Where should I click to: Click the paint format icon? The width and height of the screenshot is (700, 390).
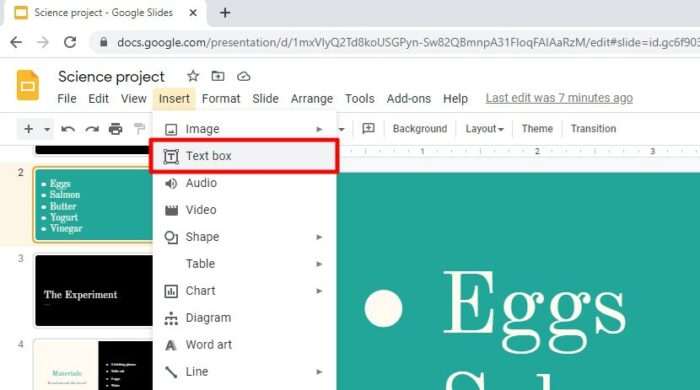point(139,129)
